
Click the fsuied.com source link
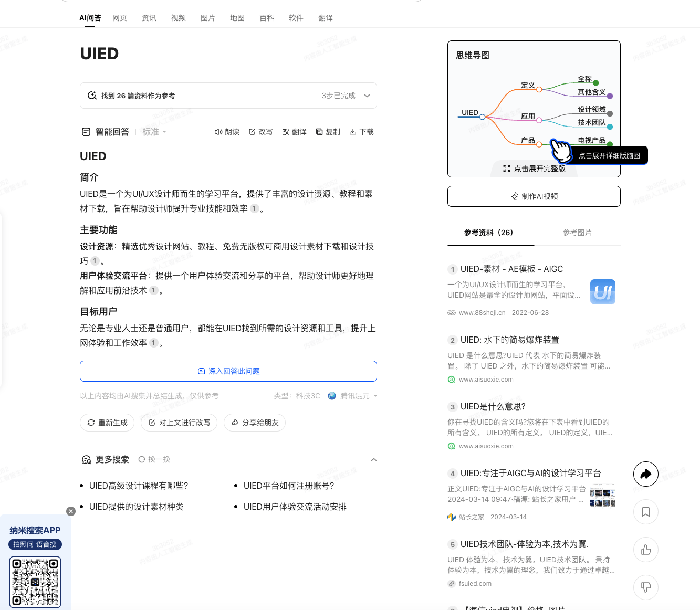475,584
